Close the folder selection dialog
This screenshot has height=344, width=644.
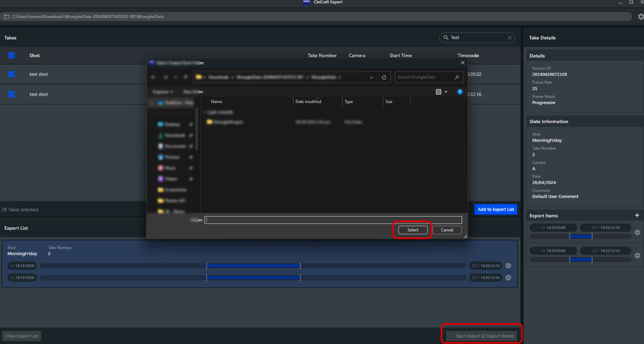click(462, 63)
